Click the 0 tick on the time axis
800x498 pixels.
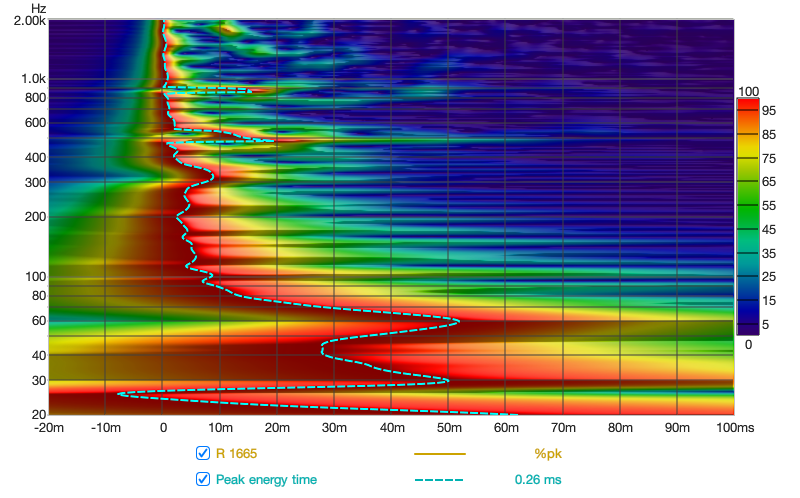click(x=163, y=428)
